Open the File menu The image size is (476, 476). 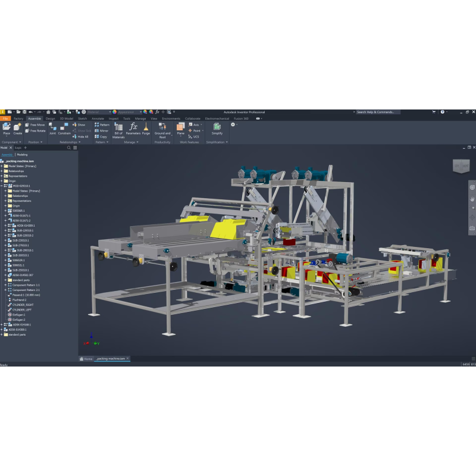pos(5,118)
